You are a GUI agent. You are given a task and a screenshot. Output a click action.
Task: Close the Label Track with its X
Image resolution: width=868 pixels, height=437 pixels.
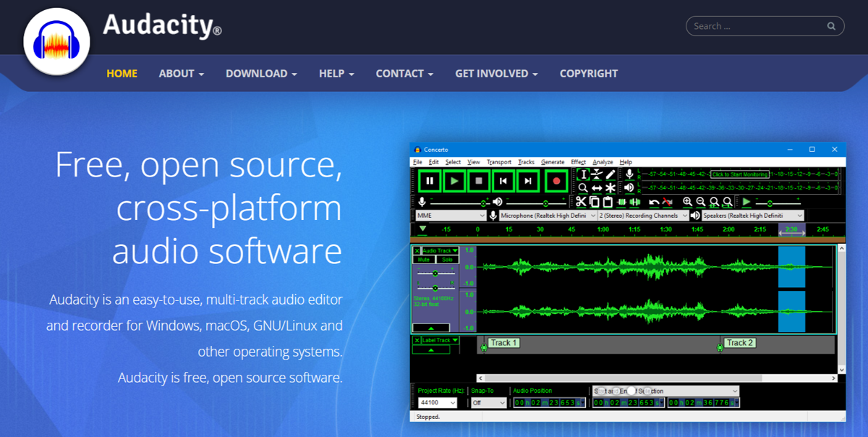coord(417,340)
